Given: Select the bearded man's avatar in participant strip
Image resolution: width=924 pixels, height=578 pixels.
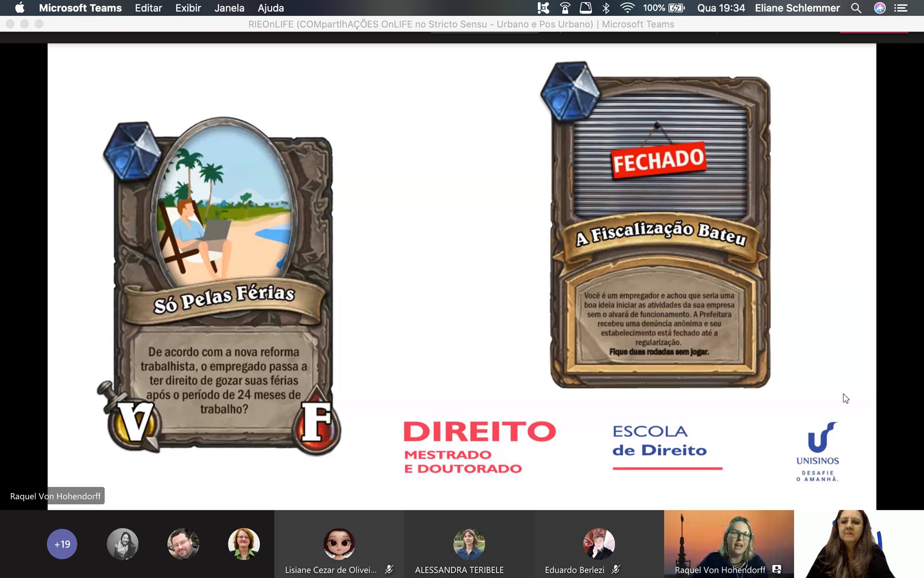Looking at the screenshot, I should 183,544.
